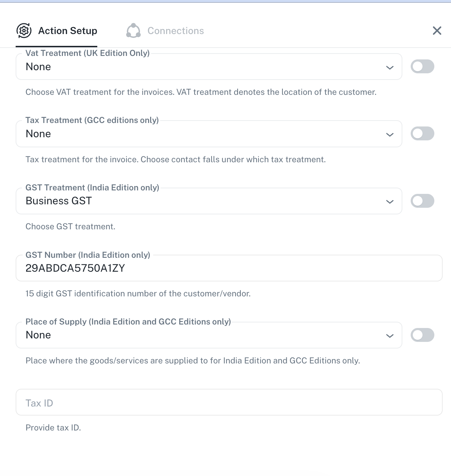The height and width of the screenshot is (476, 451).
Task: Click the GST Treatment chevron arrow
Action: [x=390, y=202]
